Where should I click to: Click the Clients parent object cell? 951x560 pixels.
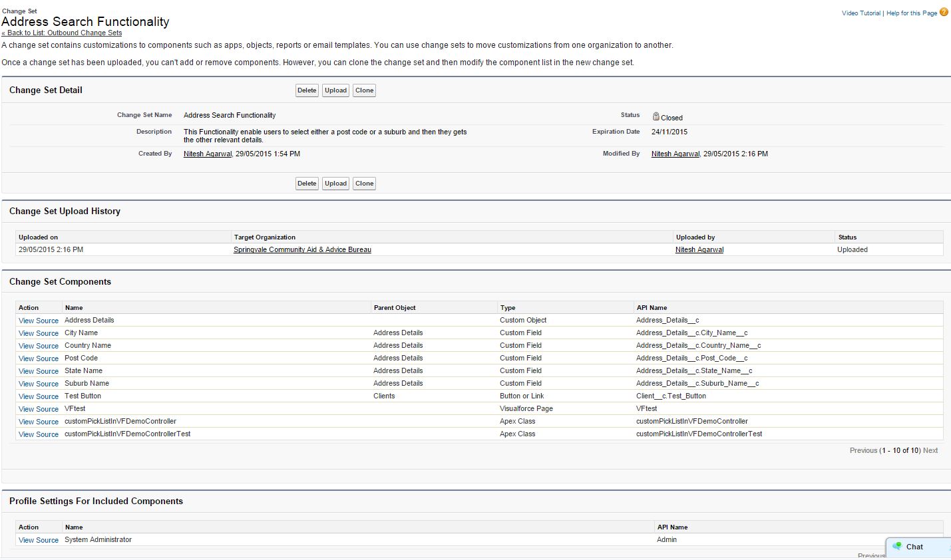pyautogui.click(x=384, y=396)
